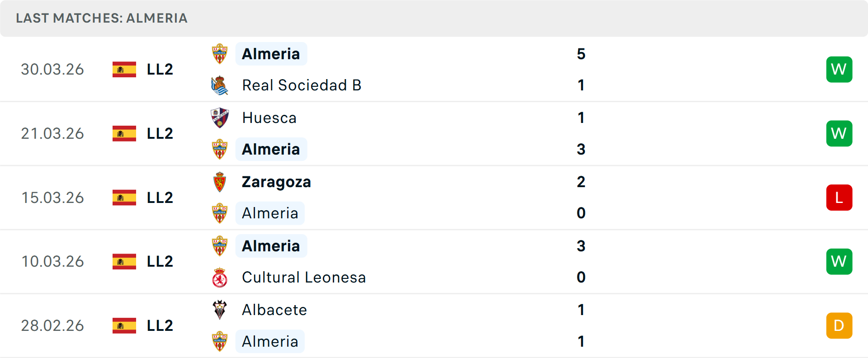
Task: Click Spain flag on 21.03.26 row
Action: tap(124, 133)
